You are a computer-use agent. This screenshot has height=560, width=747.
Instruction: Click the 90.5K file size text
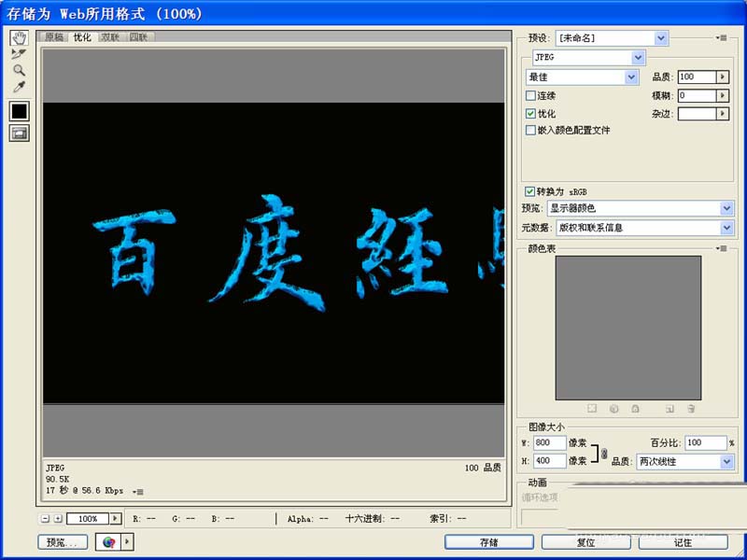pos(57,479)
